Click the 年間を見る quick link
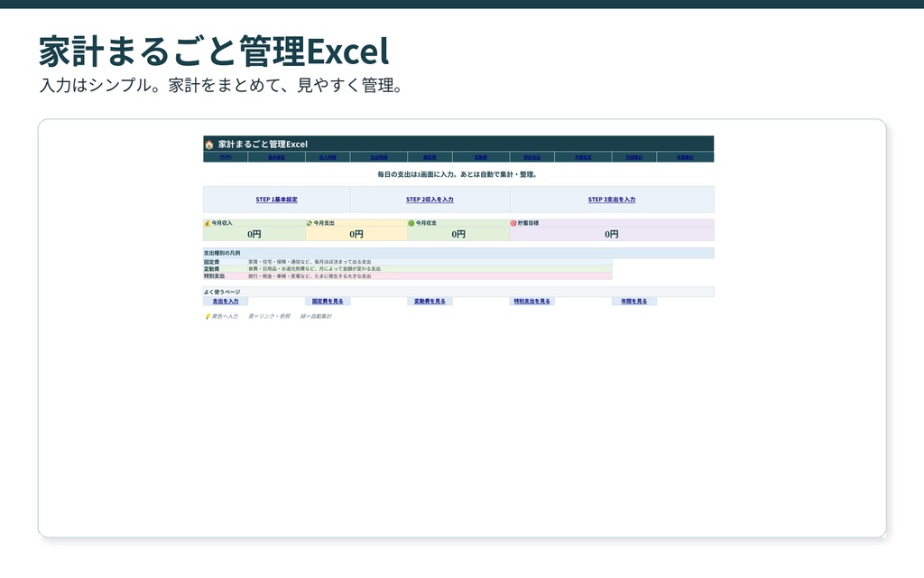Image resolution: width=924 pixels, height=578 pixels. 634,301
